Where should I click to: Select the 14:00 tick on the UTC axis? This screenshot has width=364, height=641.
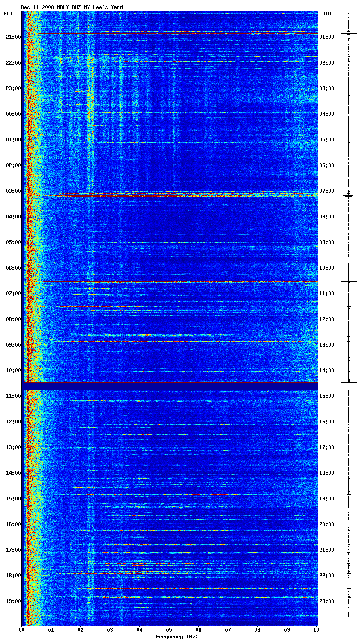[327, 370]
